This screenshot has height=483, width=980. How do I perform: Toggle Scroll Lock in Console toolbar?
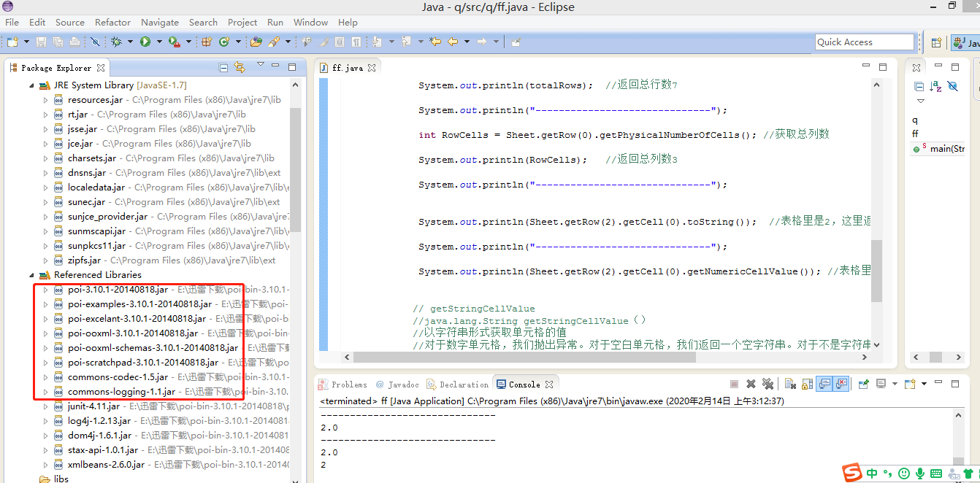coord(807,384)
